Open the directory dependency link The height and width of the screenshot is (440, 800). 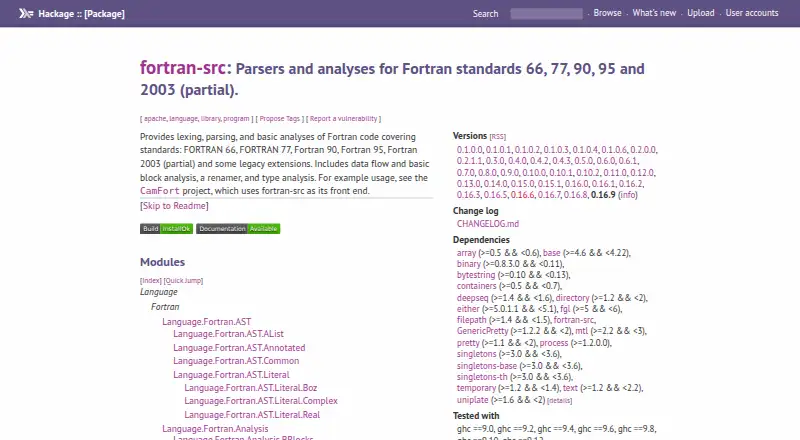coord(572,298)
